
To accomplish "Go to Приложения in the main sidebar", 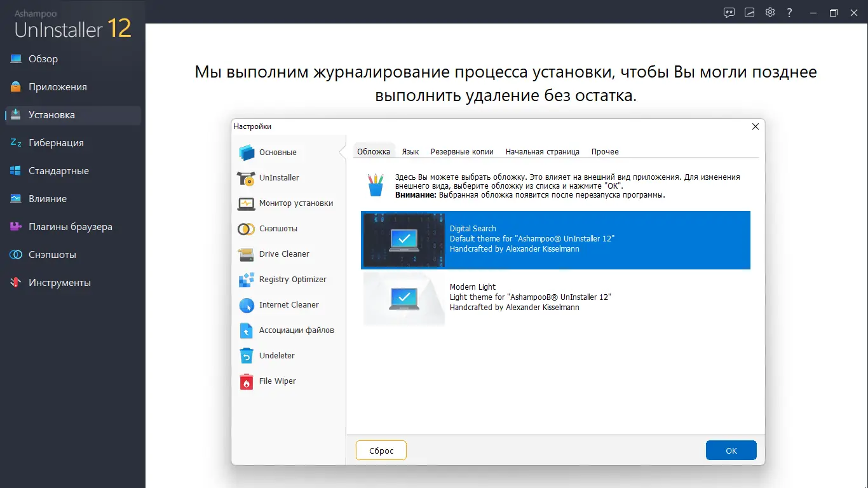I will [72, 87].
